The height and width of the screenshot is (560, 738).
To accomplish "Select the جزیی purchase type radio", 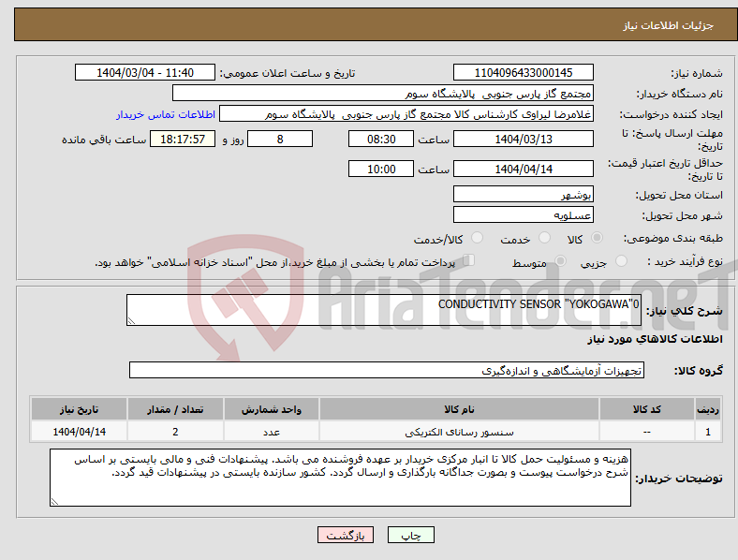I will click(621, 260).
